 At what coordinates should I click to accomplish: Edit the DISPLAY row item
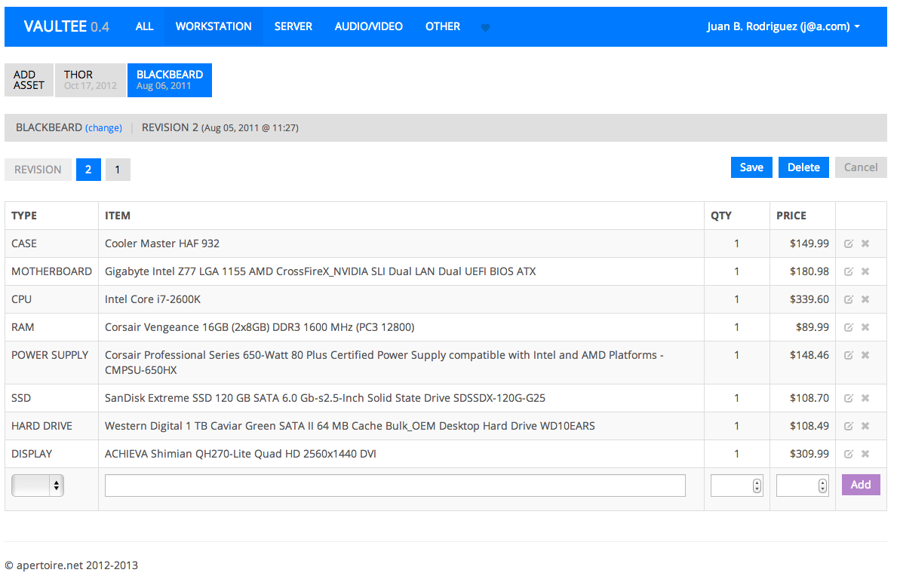point(849,455)
